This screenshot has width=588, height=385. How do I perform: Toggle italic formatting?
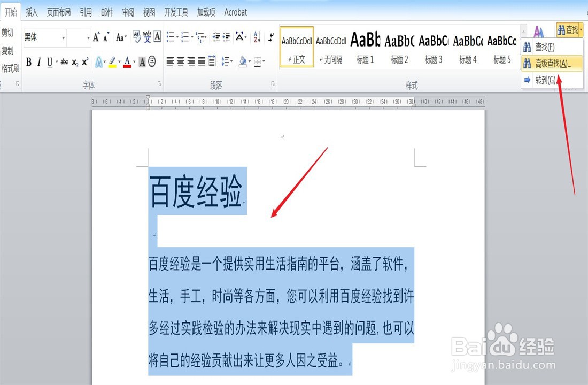38,62
